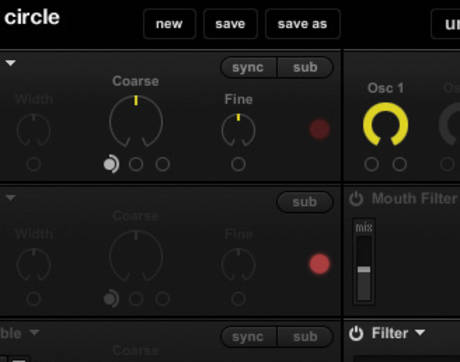Toggle sync in the bottom oscillator row

248,337
